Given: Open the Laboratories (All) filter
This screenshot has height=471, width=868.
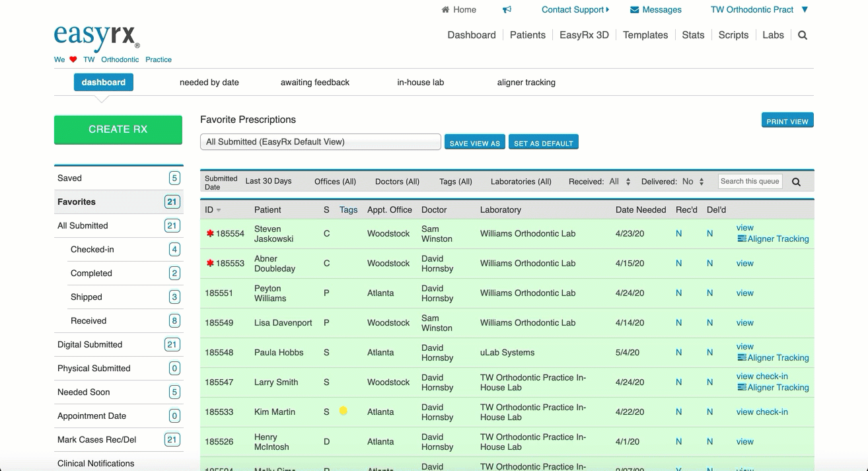Looking at the screenshot, I should coord(521,181).
